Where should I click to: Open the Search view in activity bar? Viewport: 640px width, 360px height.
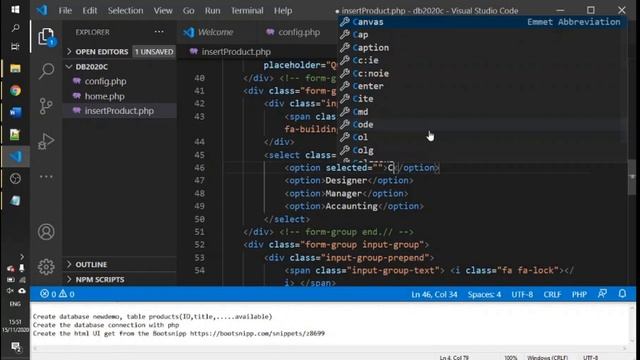tap(46, 71)
